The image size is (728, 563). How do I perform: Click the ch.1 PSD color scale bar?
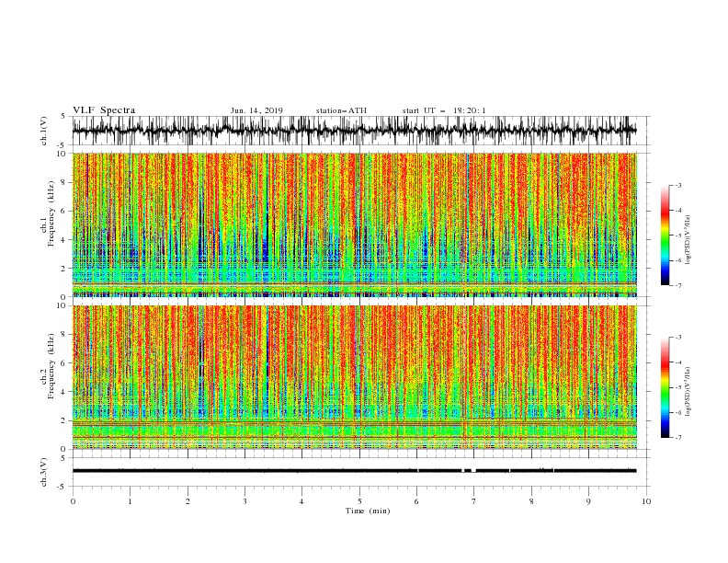click(665, 236)
